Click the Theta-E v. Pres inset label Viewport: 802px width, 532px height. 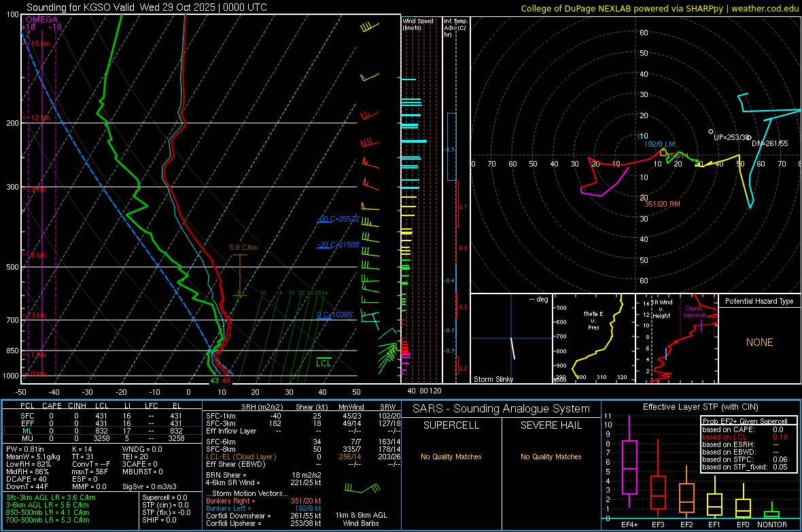click(593, 321)
